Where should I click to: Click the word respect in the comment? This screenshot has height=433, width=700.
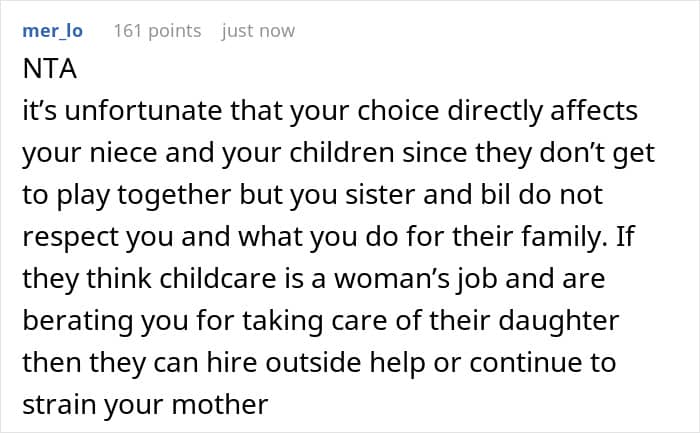pos(71,237)
